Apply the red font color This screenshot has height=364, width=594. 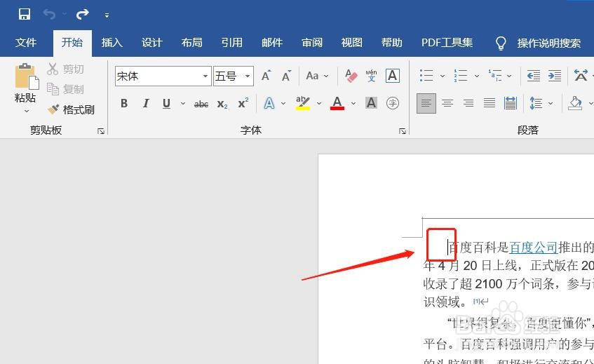tap(337, 103)
